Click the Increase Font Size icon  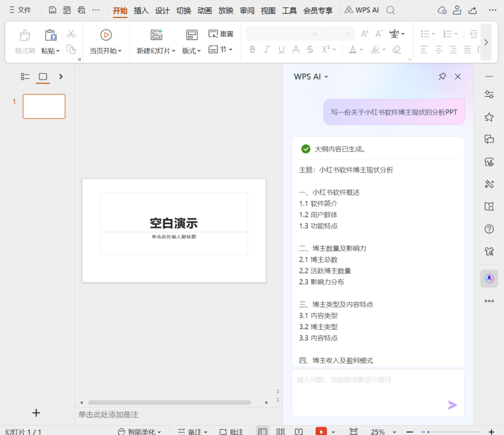tap(364, 34)
